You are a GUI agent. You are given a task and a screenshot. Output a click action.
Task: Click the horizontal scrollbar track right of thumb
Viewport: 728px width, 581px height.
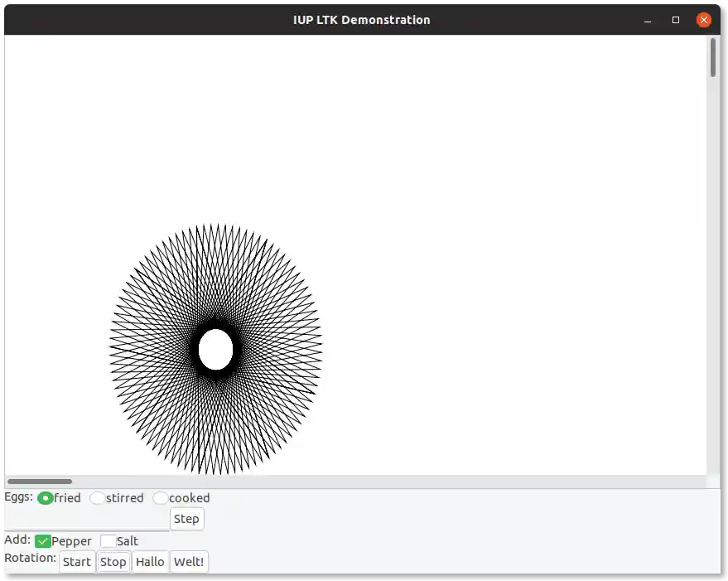(x=373, y=482)
